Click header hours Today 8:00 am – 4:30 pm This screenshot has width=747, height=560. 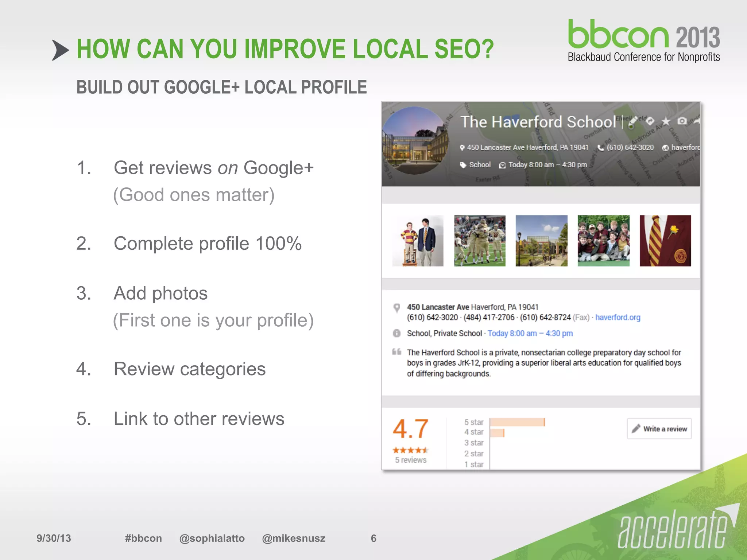tap(548, 165)
